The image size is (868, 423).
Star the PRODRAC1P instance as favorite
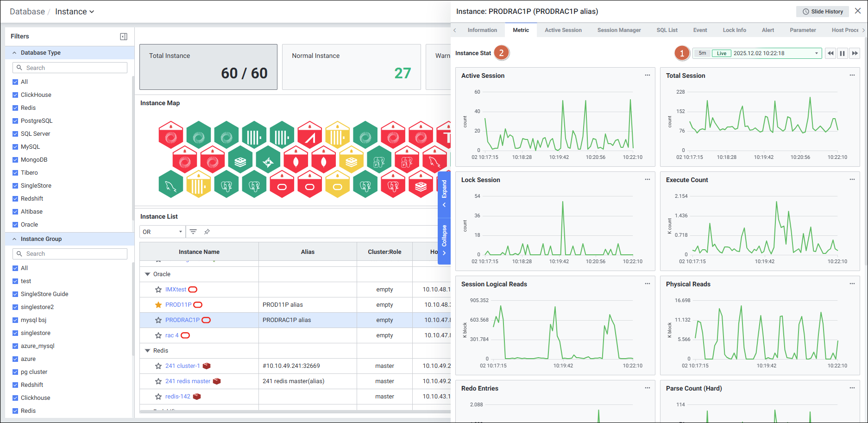coord(158,320)
